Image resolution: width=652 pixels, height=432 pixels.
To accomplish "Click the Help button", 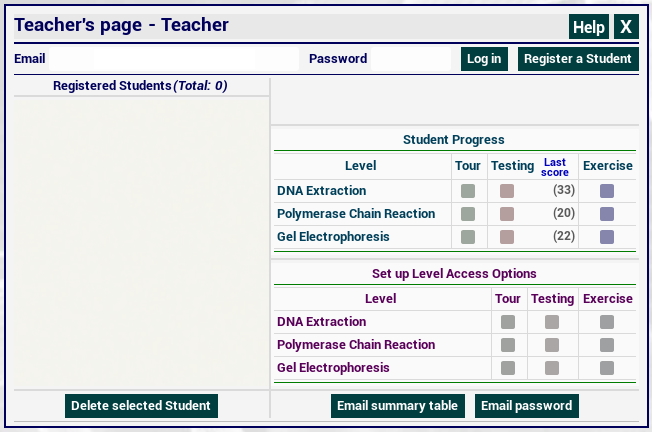I will pyautogui.click(x=588, y=27).
